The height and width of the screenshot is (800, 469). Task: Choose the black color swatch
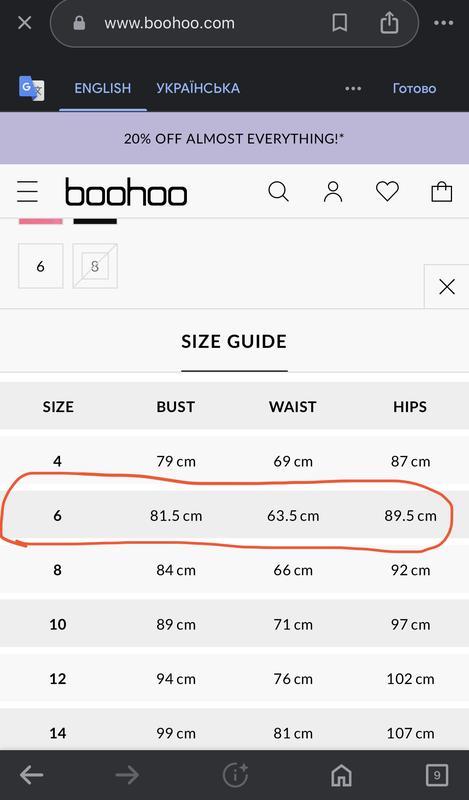click(95, 221)
